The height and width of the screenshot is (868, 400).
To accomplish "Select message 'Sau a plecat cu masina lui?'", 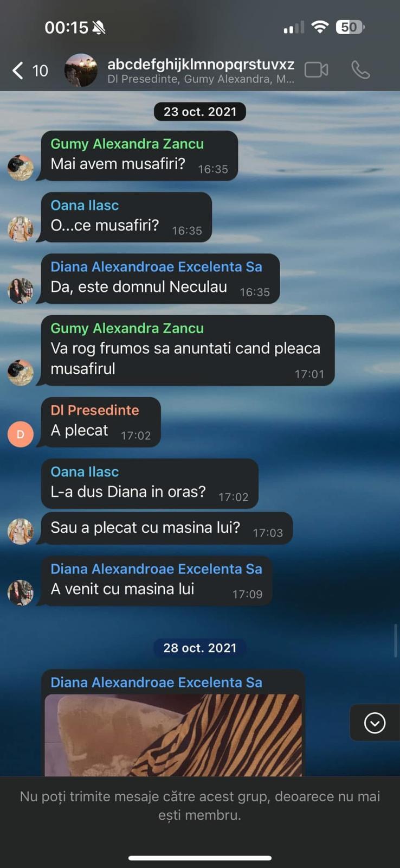I will 167,528.
